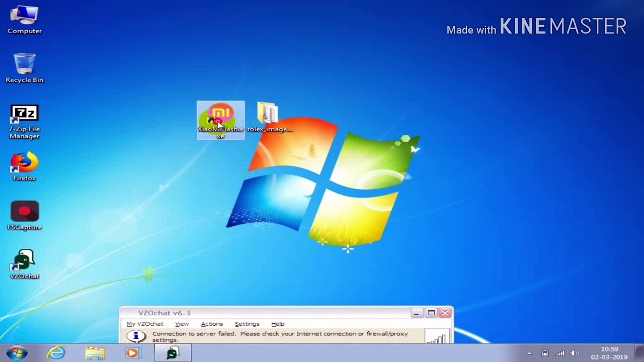Click the VZOchat signal strength indicator
This screenshot has height=362, width=644.
pyautogui.click(x=437, y=337)
